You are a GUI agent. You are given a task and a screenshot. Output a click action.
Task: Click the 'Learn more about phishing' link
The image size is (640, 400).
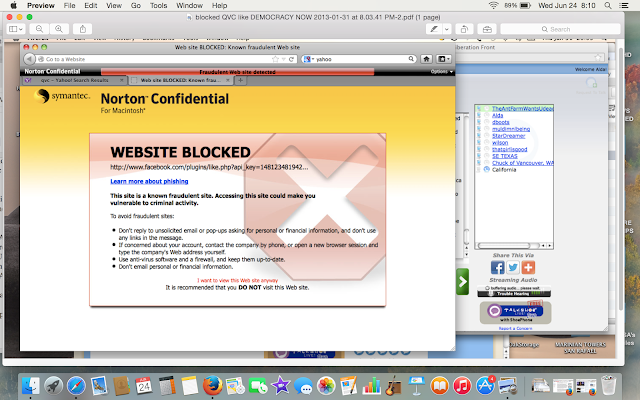149,181
